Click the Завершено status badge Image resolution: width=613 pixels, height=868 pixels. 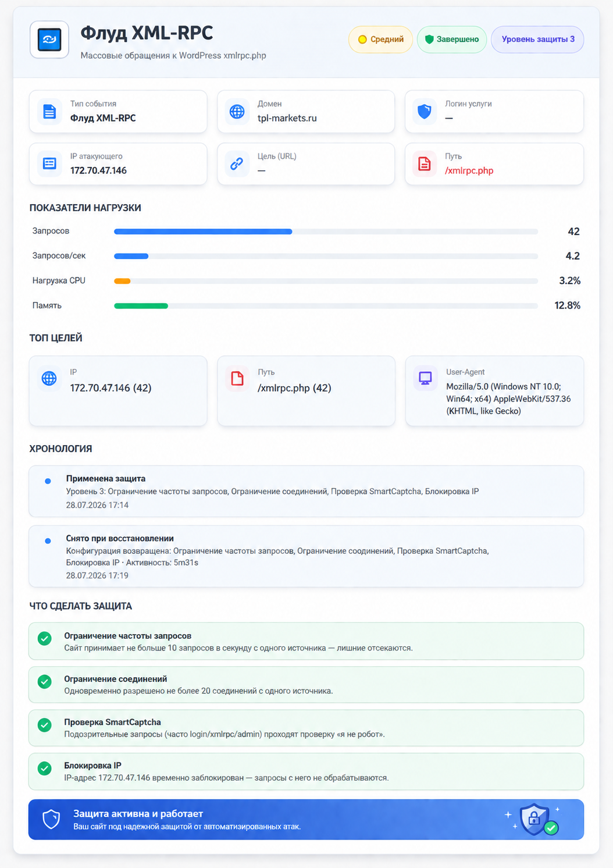(x=452, y=40)
